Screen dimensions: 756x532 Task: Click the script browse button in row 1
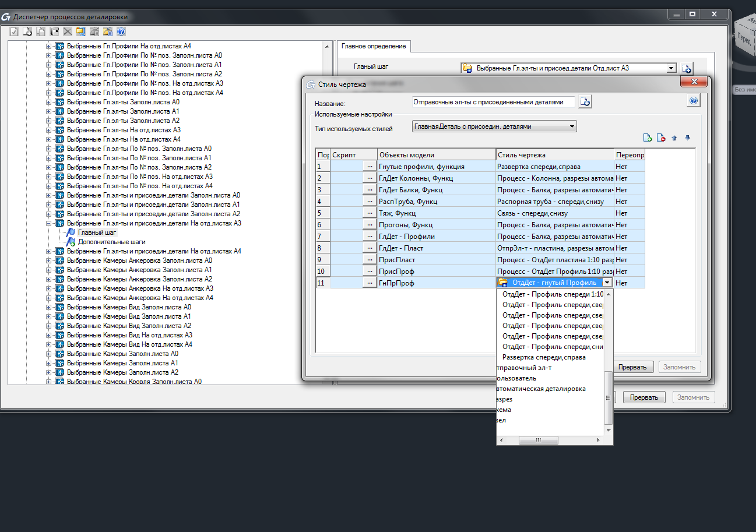[369, 167]
